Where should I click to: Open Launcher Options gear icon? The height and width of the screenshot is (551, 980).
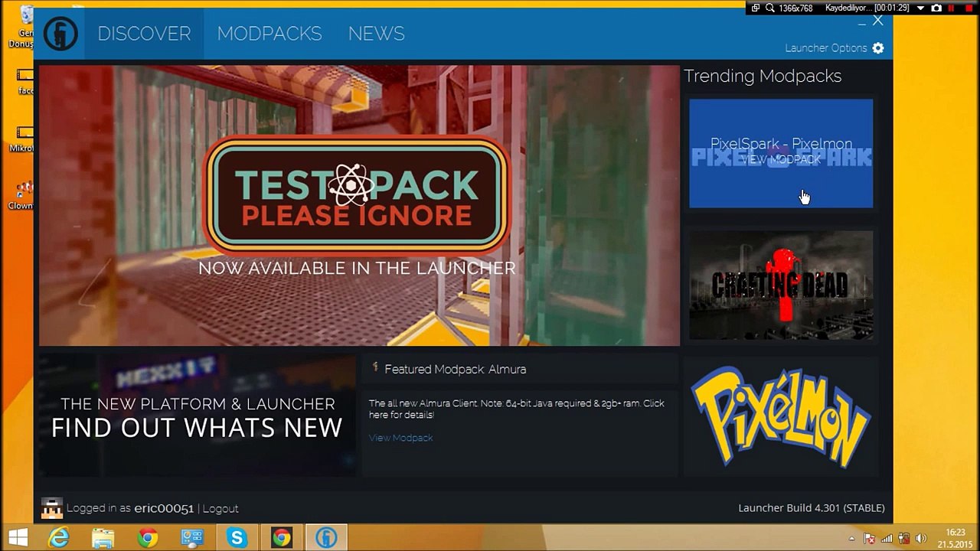[878, 48]
